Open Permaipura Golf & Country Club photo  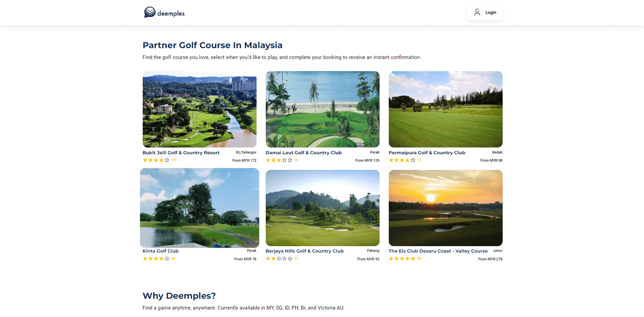446,109
